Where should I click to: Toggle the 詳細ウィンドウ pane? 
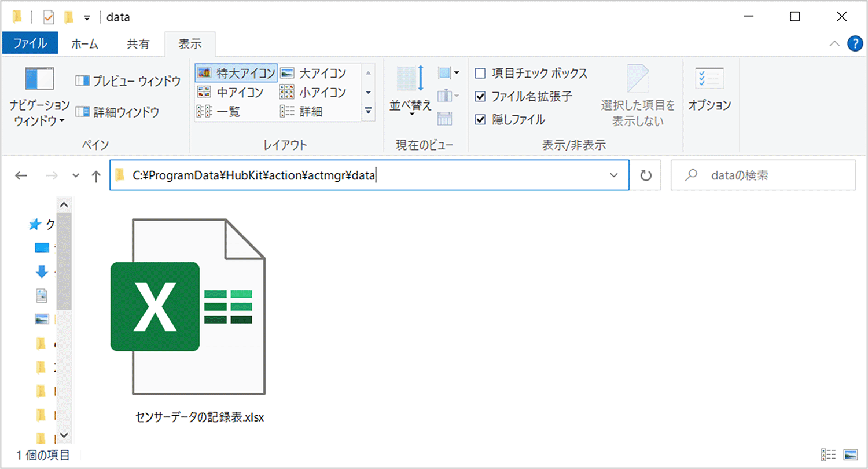pyautogui.click(x=117, y=112)
